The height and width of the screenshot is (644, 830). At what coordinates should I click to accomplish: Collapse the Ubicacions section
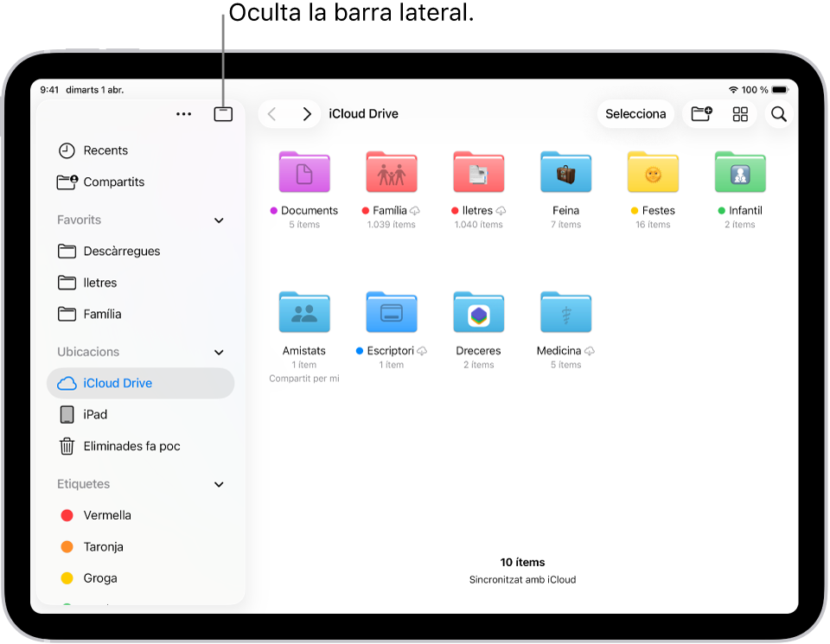[219, 352]
